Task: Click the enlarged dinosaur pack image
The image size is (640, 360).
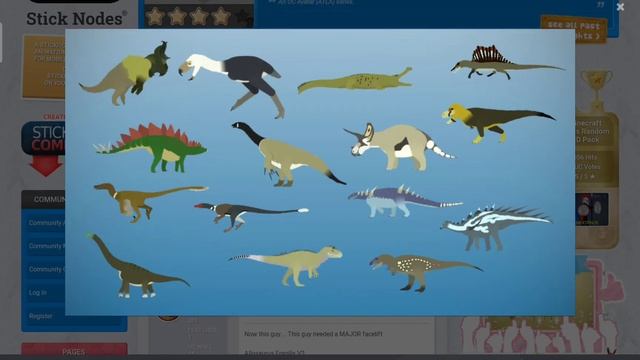Action: click(320, 172)
